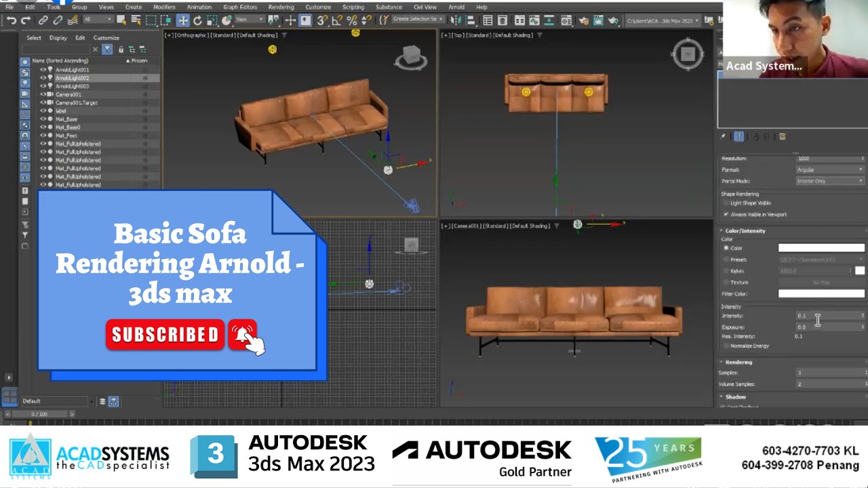This screenshot has height=488, width=868.
Task: Open the reference coordinate View dropdown
Action: (250, 20)
